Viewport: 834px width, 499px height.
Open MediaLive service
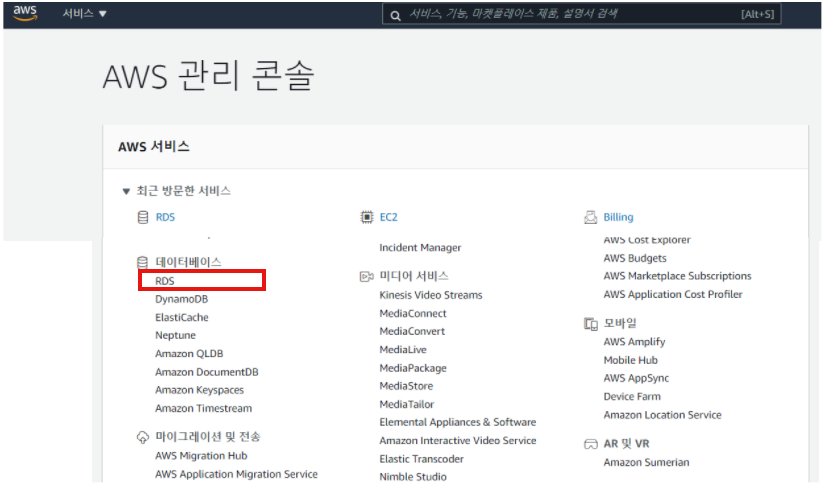(x=403, y=350)
